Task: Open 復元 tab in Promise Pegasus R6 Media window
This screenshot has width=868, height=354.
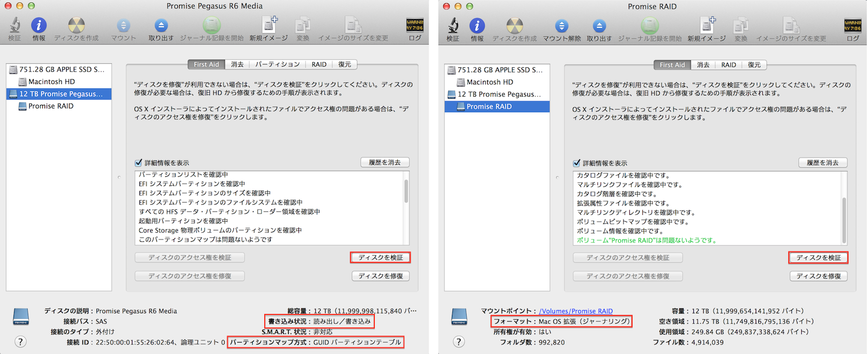Action: pyautogui.click(x=344, y=64)
